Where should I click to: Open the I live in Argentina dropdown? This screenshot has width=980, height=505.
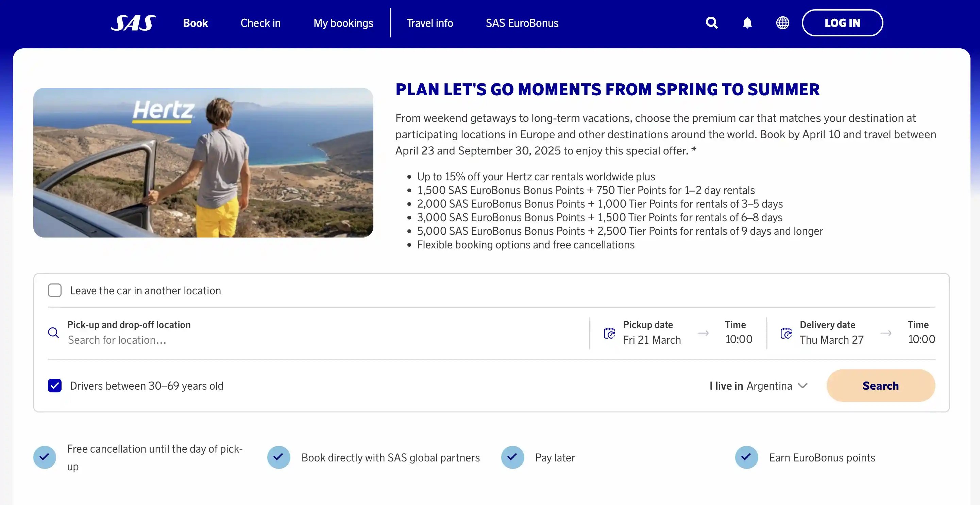tap(758, 386)
